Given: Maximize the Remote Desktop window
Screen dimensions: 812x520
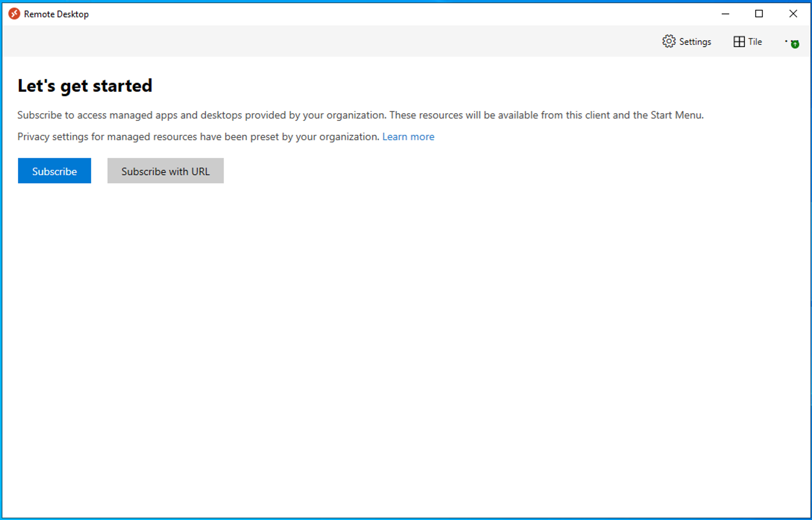Looking at the screenshot, I should (759, 14).
